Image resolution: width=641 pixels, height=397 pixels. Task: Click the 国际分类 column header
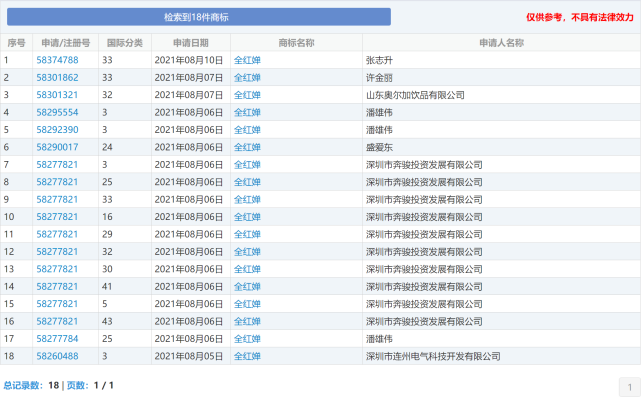(x=125, y=43)
